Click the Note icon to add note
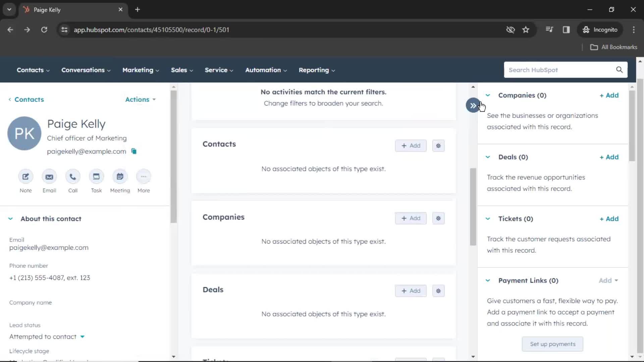644x362 pixels. coord(25,176)
